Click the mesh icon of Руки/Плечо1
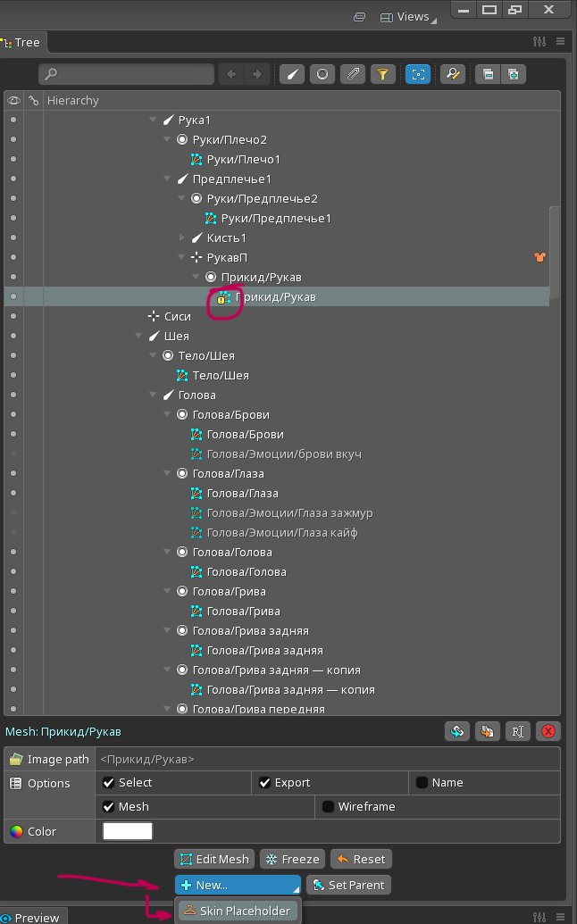577x924 pixels. click(197, 159)
